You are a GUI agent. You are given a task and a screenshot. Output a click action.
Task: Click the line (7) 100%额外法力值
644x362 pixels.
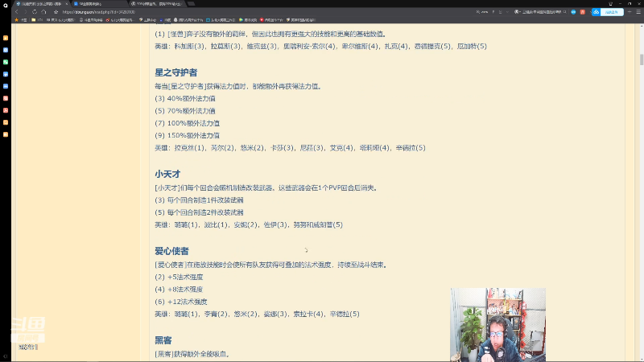click(188, 123)
